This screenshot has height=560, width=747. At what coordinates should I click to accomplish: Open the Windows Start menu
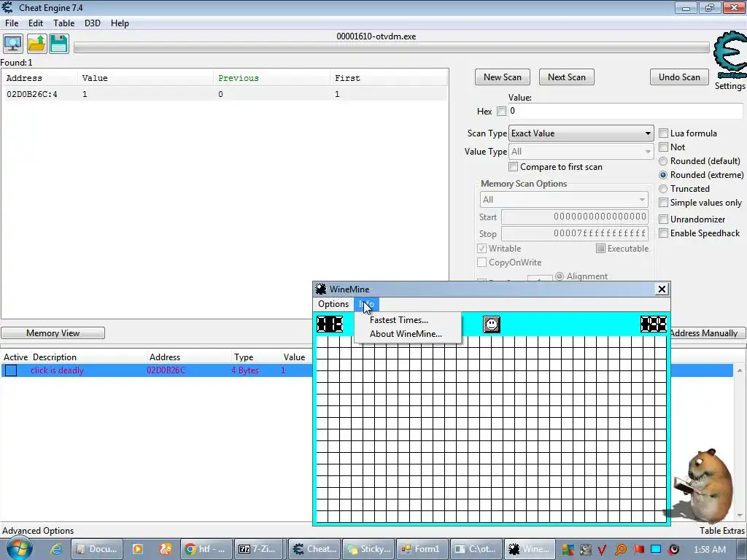pyautogui.click(x=18, y=549)
